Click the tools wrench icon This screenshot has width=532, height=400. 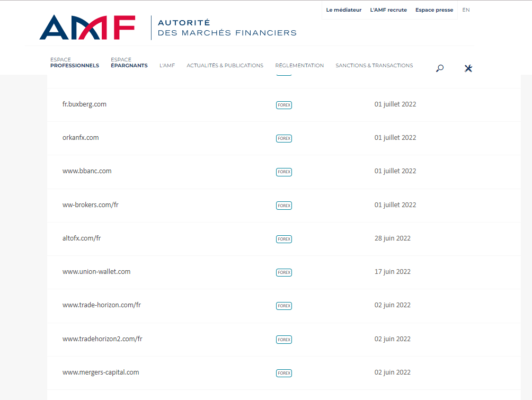(x=468, y=68)
